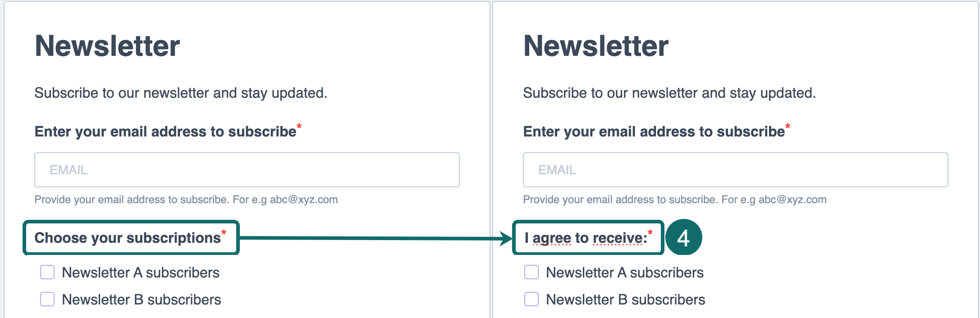Click "Newsletter A subscribers" text in right form

625,273
